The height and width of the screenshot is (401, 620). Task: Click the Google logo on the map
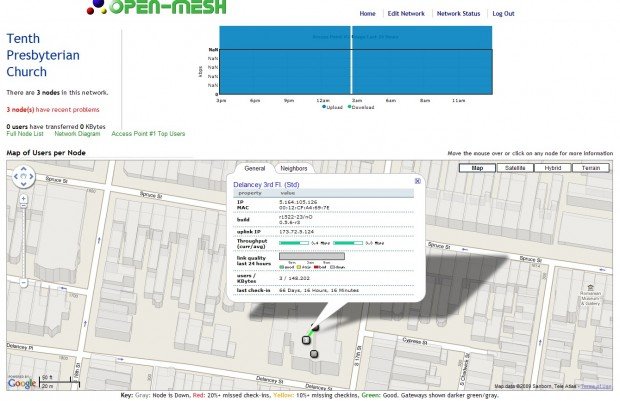(22, 383)
